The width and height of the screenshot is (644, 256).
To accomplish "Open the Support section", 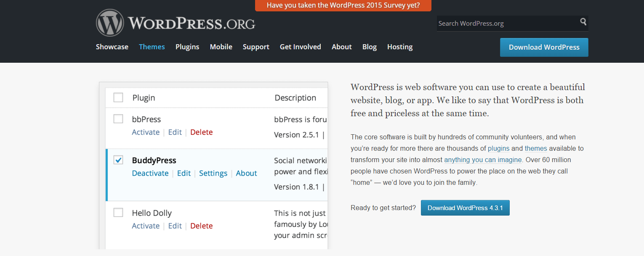I will [x=256, y=47].
